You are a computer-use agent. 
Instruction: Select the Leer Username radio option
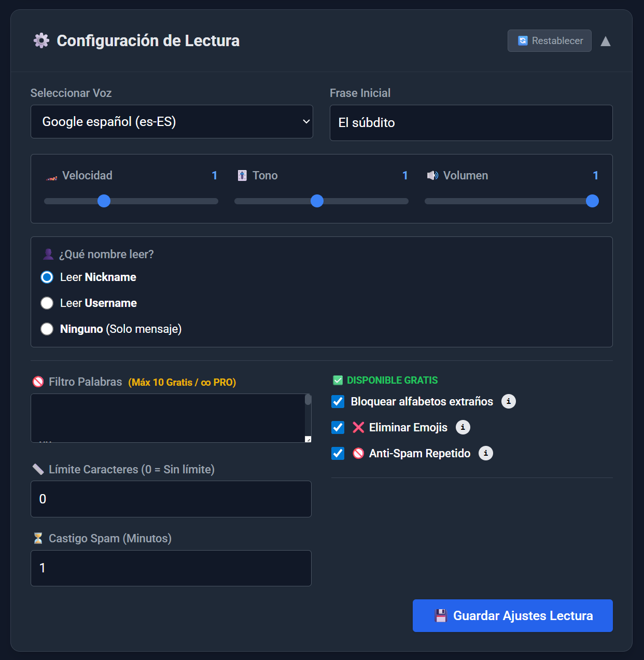point(47,303)
